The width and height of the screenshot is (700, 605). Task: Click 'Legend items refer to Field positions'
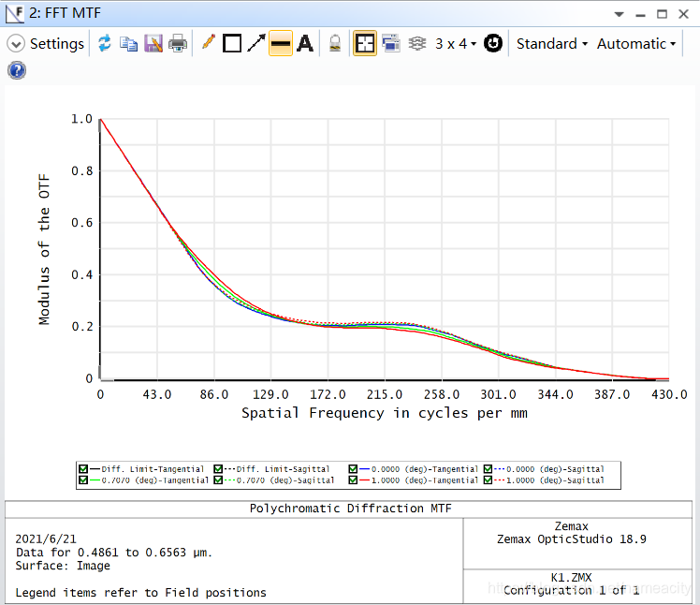[140, 593]
